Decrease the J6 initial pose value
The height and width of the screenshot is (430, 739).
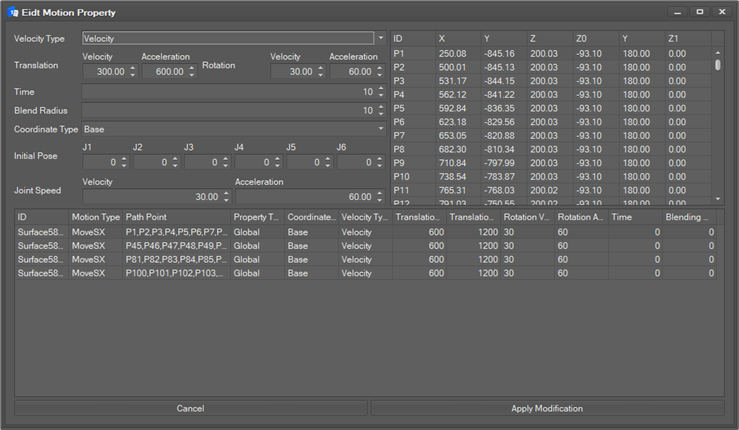380,166
